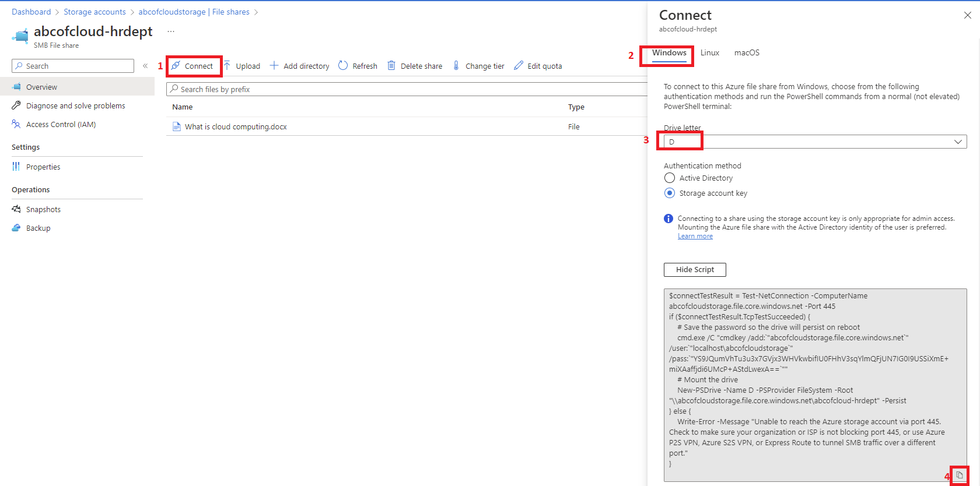Select Storage account key radio option

pyautogui.click(x=670, y=193)
